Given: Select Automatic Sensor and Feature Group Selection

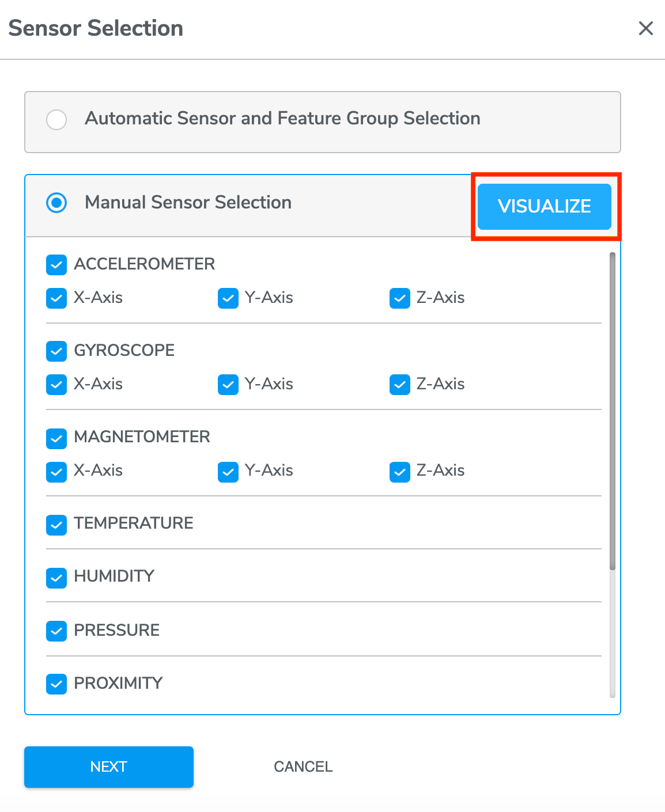Looking at the screenshot, I should pyautogui.click(x=56, y=120).
